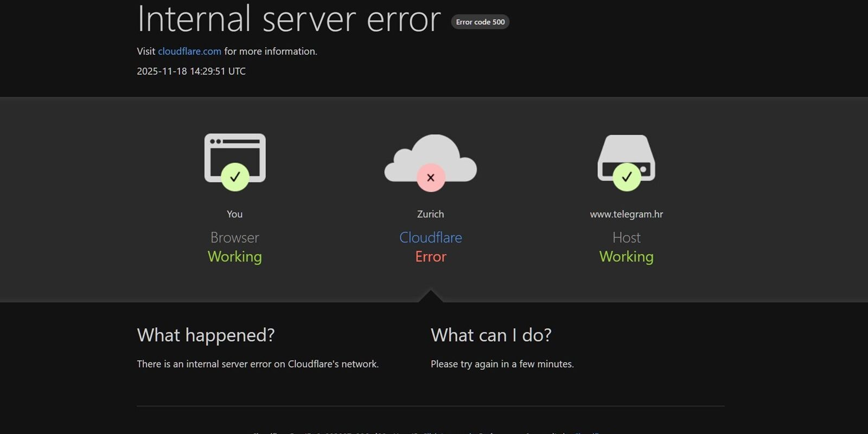Click the Working status under Host
This screenshot has height=434, width=868.
(627, 257)
